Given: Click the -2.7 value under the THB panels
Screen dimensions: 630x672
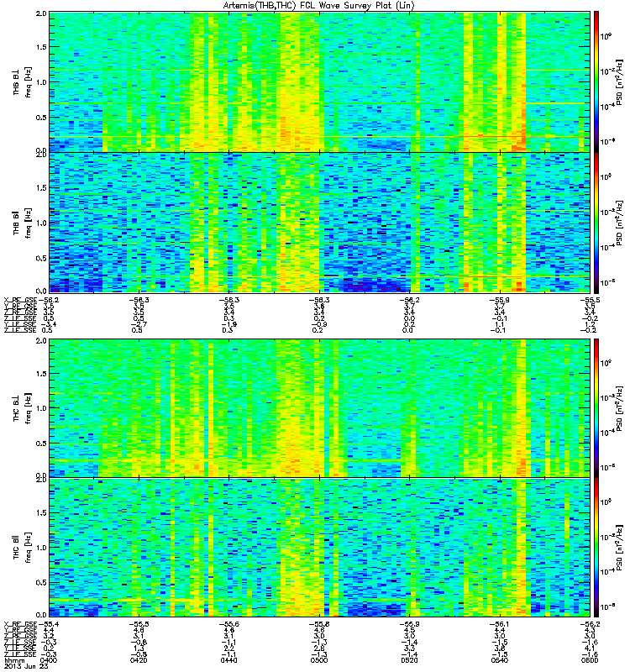Looking at the screenshot, I should [x=139, y=324].
